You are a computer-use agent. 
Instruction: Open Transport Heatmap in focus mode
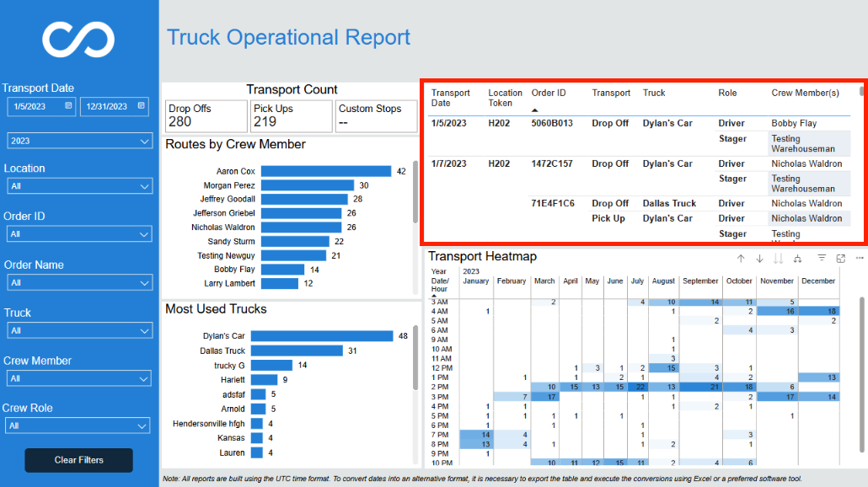click(840, 259)
